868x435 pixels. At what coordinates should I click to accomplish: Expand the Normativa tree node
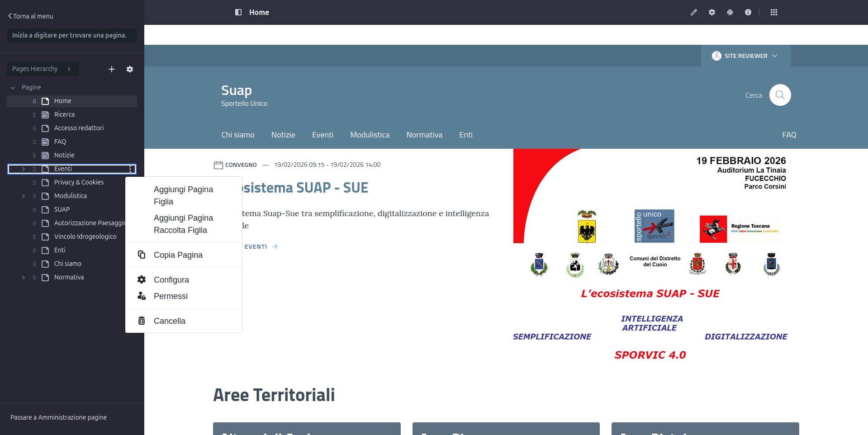pyautogui.click(x=24, y=277)
